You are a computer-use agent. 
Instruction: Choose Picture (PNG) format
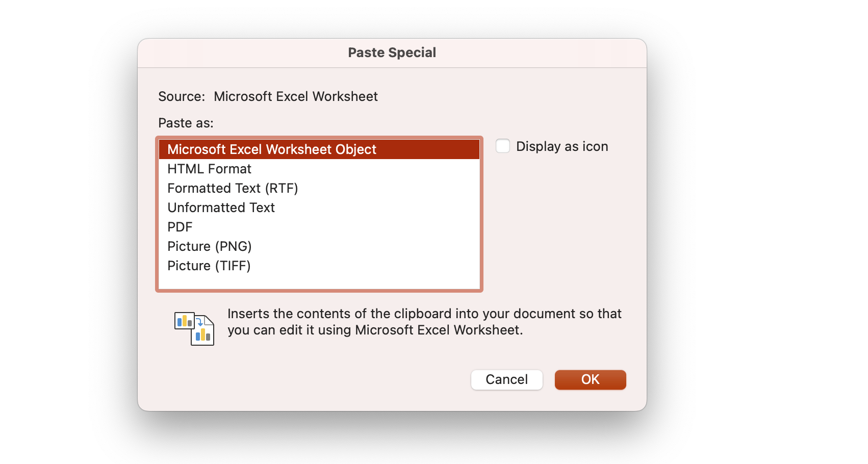click(x=319, y=246)
